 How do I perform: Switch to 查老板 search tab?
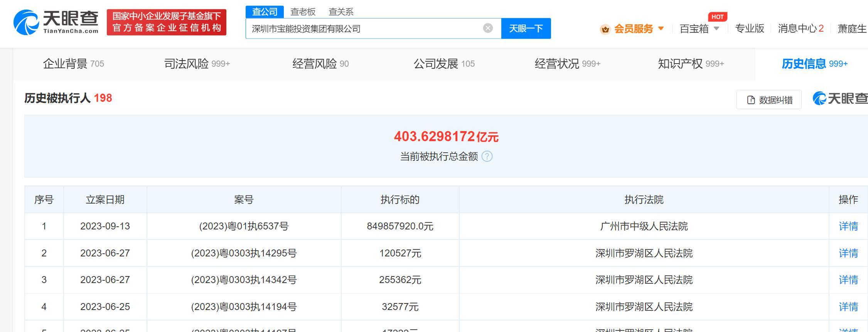[303, 12]
